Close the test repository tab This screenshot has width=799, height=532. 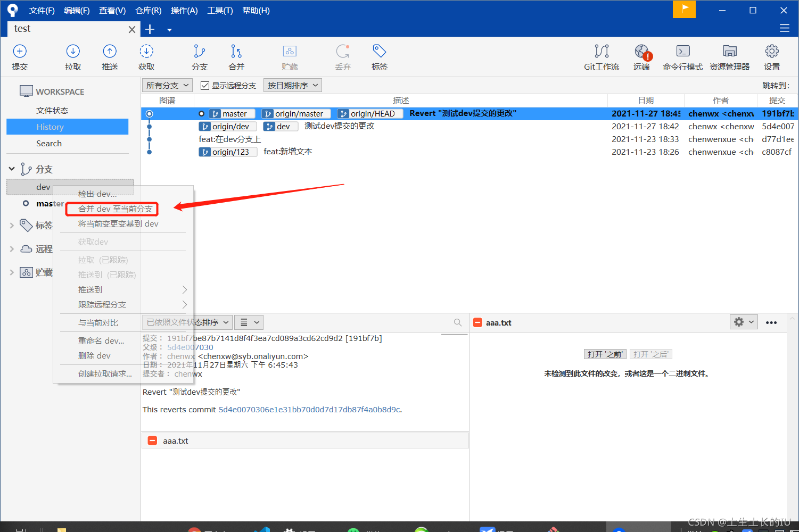pyautogui.click(x=132, y=30)
